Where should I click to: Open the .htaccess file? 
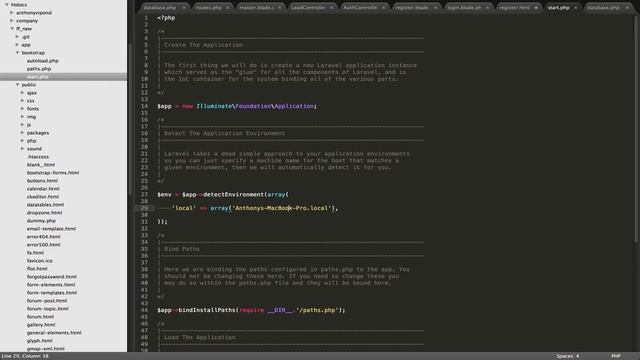[x=38, y=157]
